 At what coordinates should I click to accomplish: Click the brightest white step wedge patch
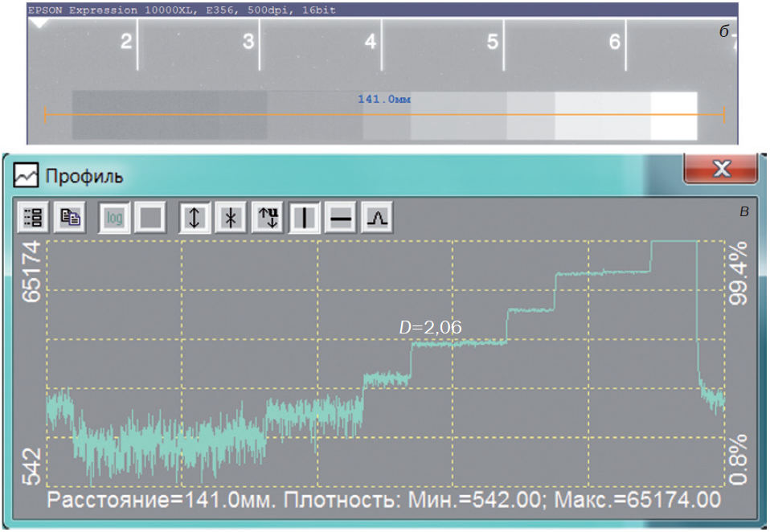point(674,115)
